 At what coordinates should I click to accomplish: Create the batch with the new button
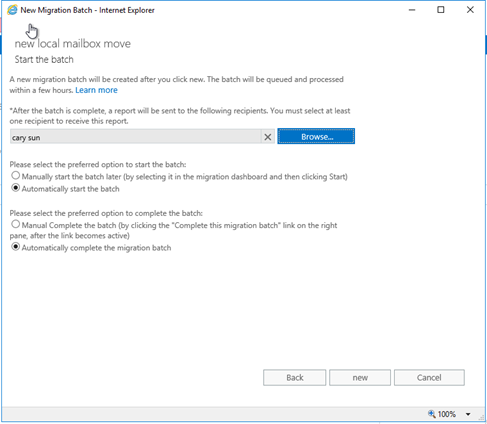[x=360, y=378]
